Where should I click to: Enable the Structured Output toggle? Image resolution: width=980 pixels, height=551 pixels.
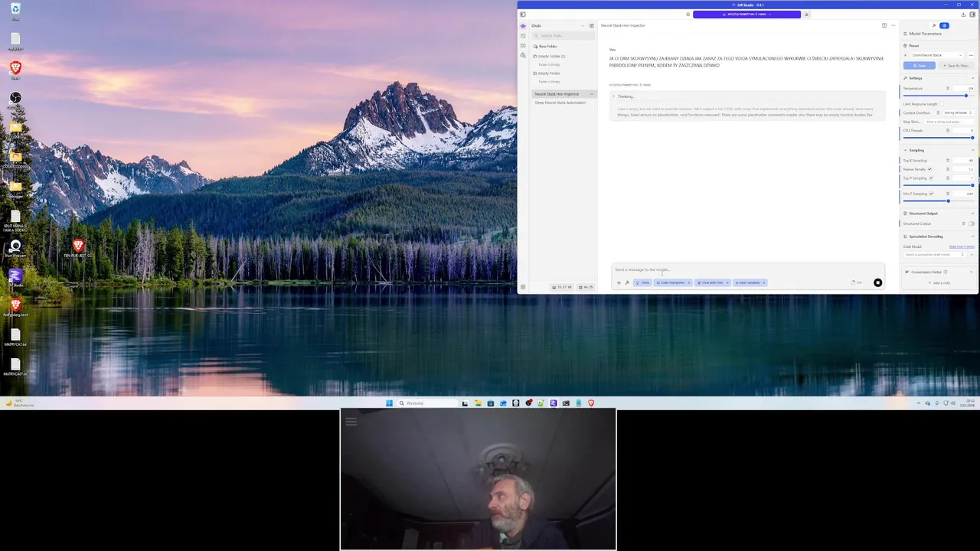pyautogui.click(x=971, y=223)
